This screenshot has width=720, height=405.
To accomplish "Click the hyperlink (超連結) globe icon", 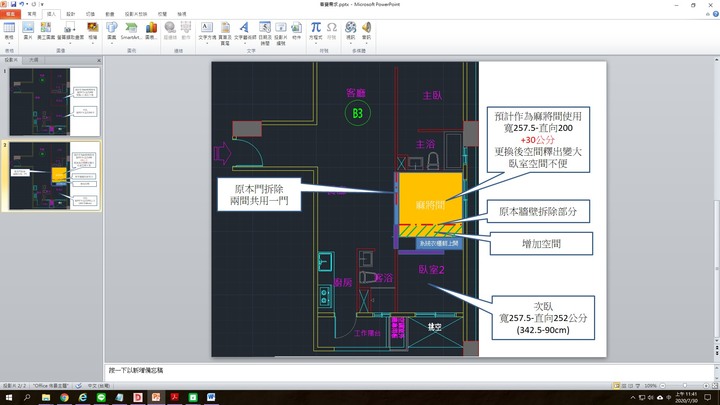I will click(170, 28).
